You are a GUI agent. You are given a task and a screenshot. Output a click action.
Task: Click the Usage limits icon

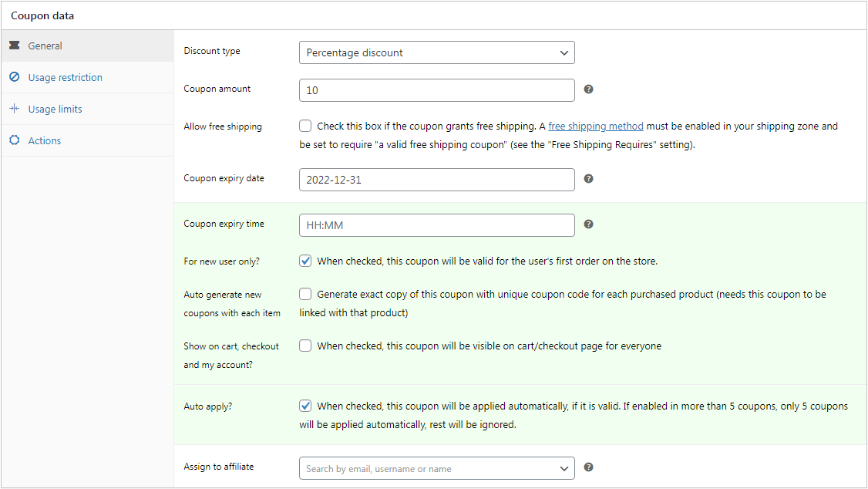[x=15, y=109]
